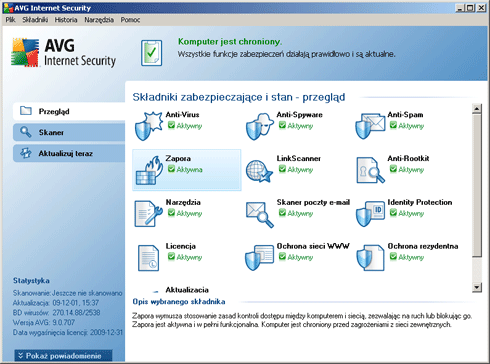Click the Anti-Virus Aktywny check mark
Viewport: 490px width, 364px height.
tap(171, 125)
